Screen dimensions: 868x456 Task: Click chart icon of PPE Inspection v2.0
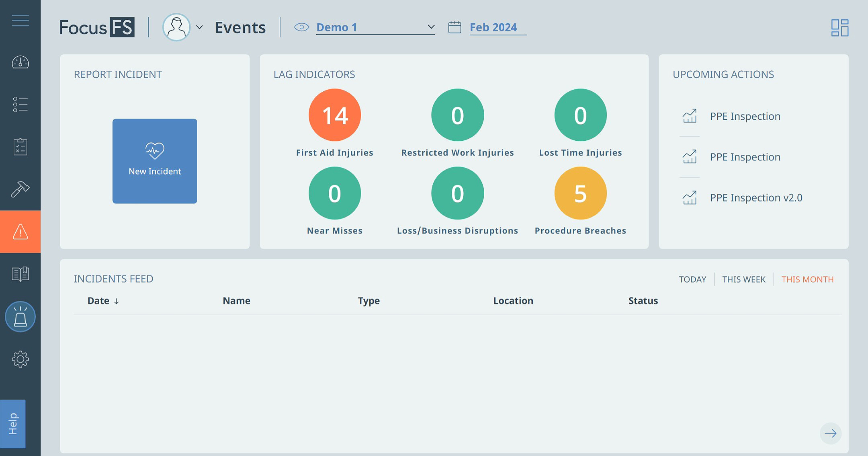pyautogui.click(x=690, y=197)
